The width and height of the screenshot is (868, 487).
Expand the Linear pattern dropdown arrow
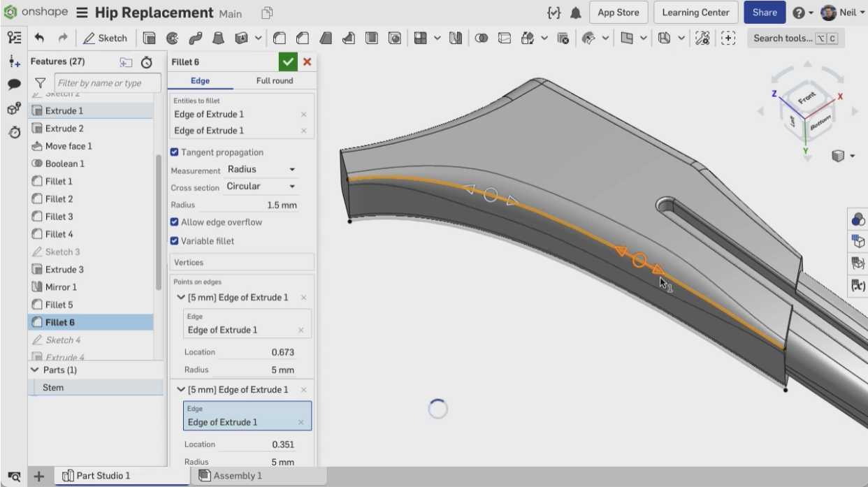click(x=437, y=38)
